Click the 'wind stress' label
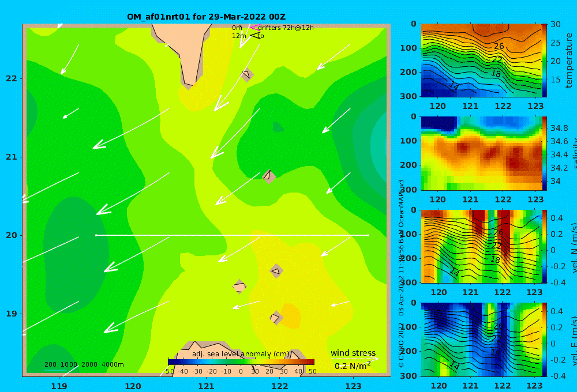 tap(353, 353)
